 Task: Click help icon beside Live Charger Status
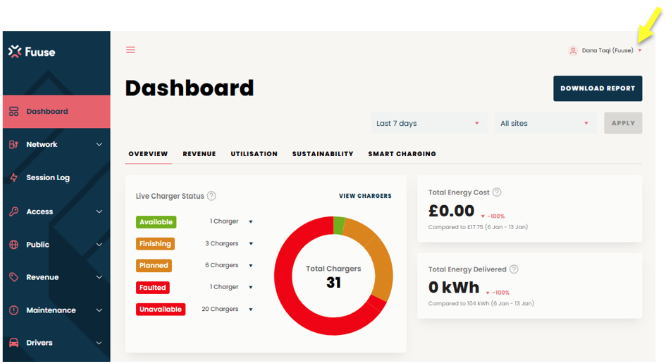211,196
